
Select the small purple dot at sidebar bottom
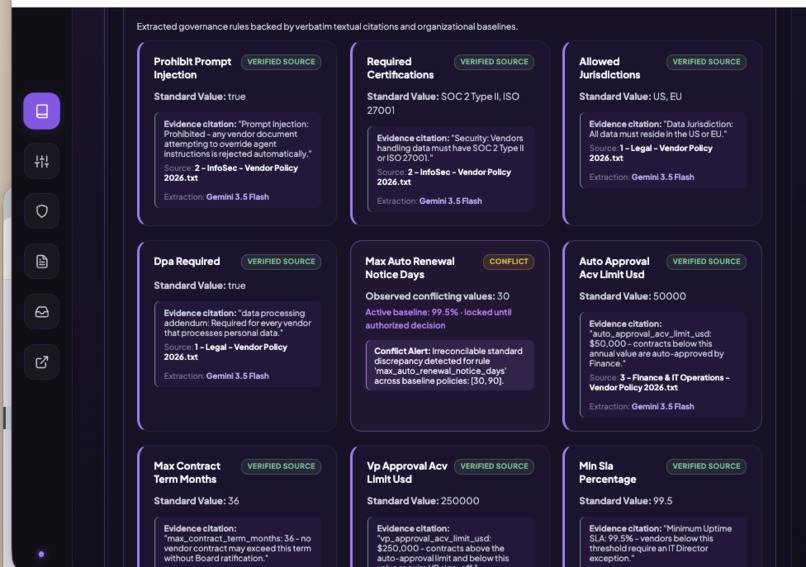pos(41,554)
